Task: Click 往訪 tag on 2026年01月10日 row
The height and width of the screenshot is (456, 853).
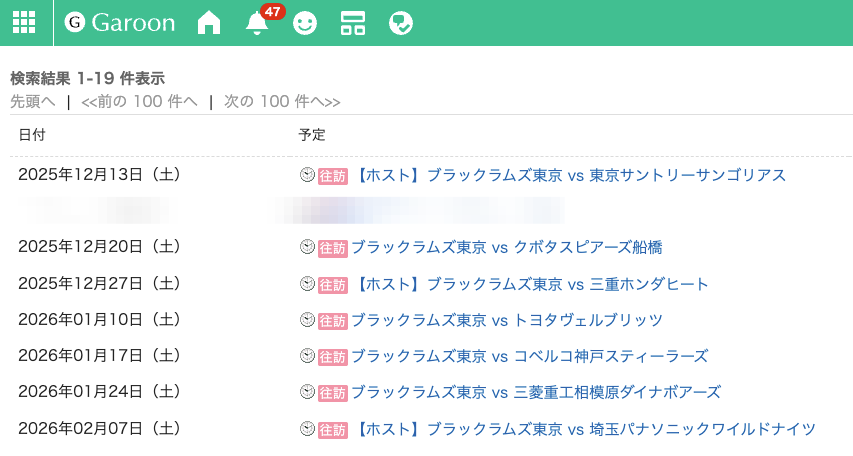Action: click(332, 321)
